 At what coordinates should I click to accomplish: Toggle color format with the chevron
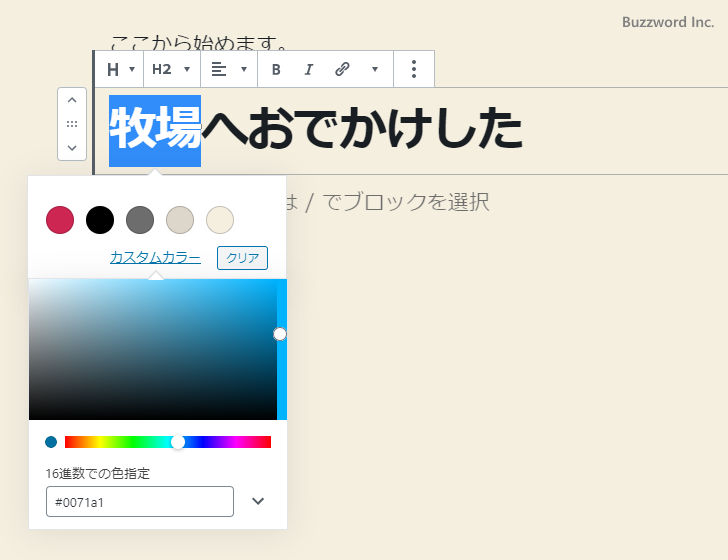tap(258, 501)
